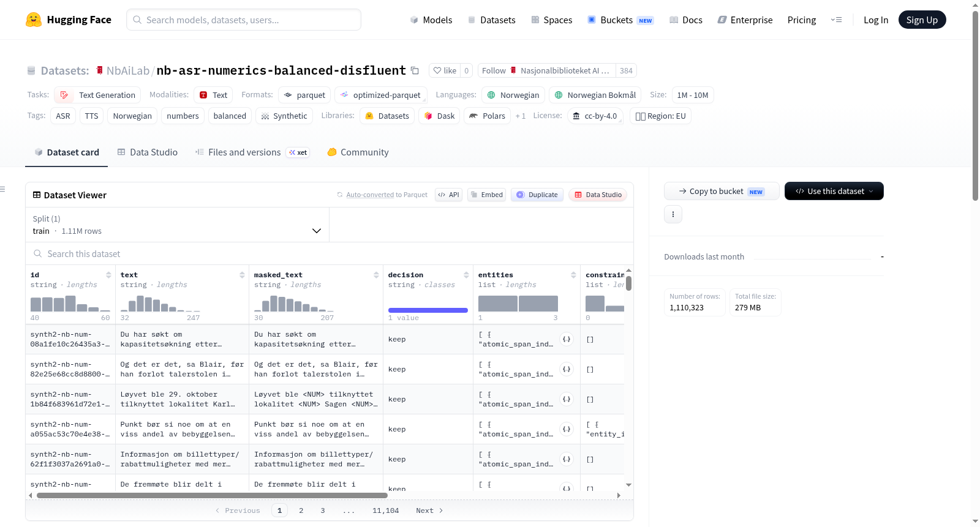Open the Files and versions tab
980x527 pixels.
pos(252,152)
